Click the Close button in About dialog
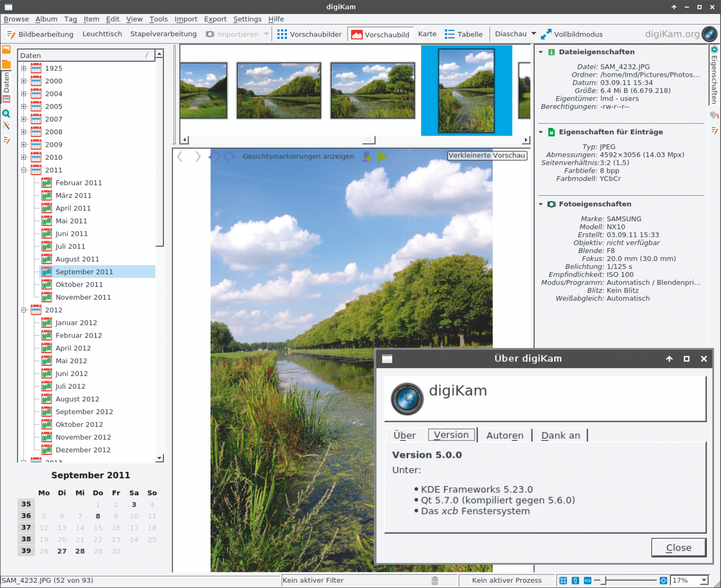Image resolution: width=721 pixels, height=588 pixels. (x=678, y=548)
